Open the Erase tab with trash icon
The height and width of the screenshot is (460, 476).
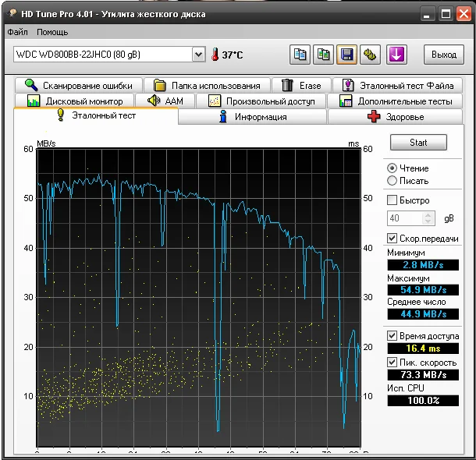tap(300, 86)
